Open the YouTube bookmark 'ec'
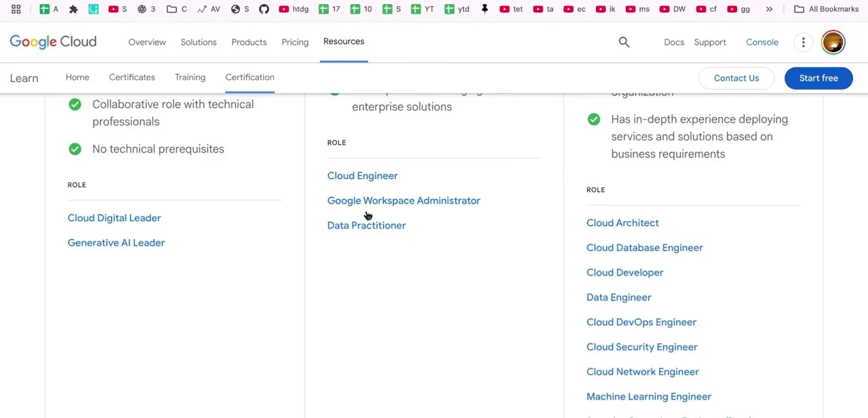Screen dimensions: 868x418 tap(574, 9)
